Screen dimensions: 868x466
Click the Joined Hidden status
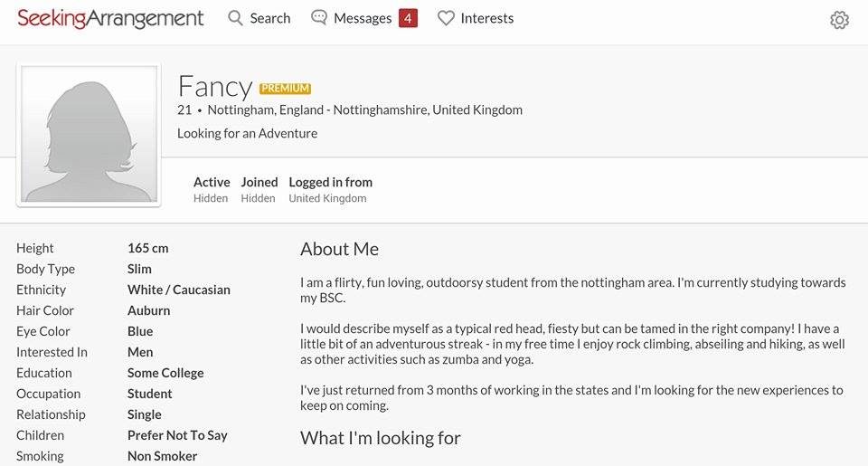[259, 189]
